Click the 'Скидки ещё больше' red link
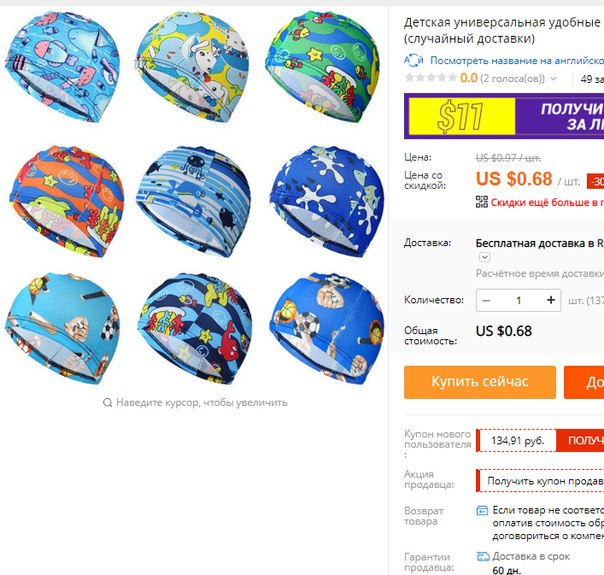This screenshot has height=575, width=604. 547,202
